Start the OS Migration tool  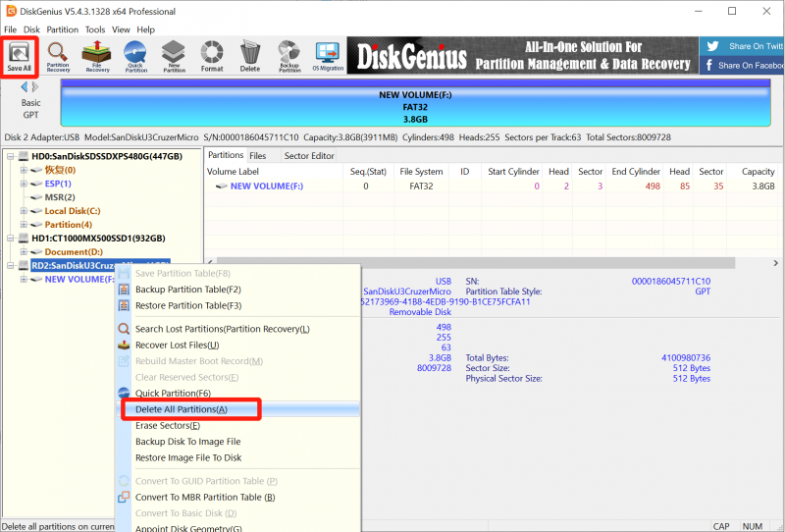point(328,56)
